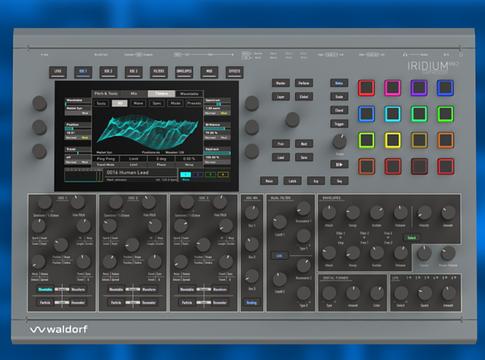This screenshot has height=360, width=485.
Task: Open the OSC 1 page button
Action: (83, 72)
